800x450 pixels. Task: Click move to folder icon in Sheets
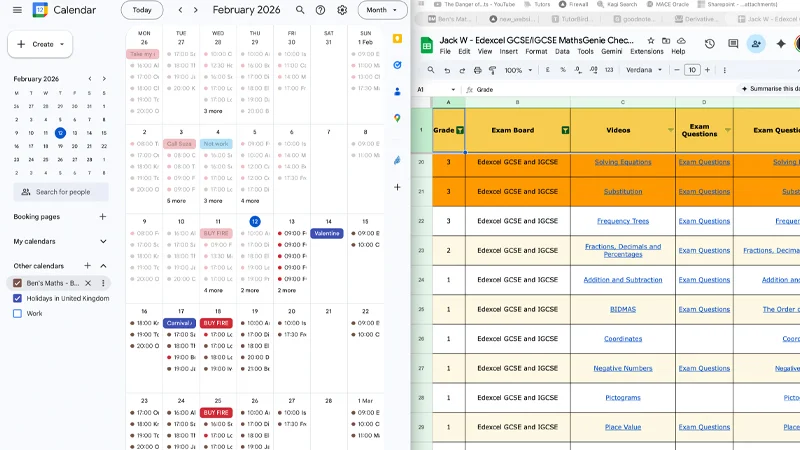[666, 40]
